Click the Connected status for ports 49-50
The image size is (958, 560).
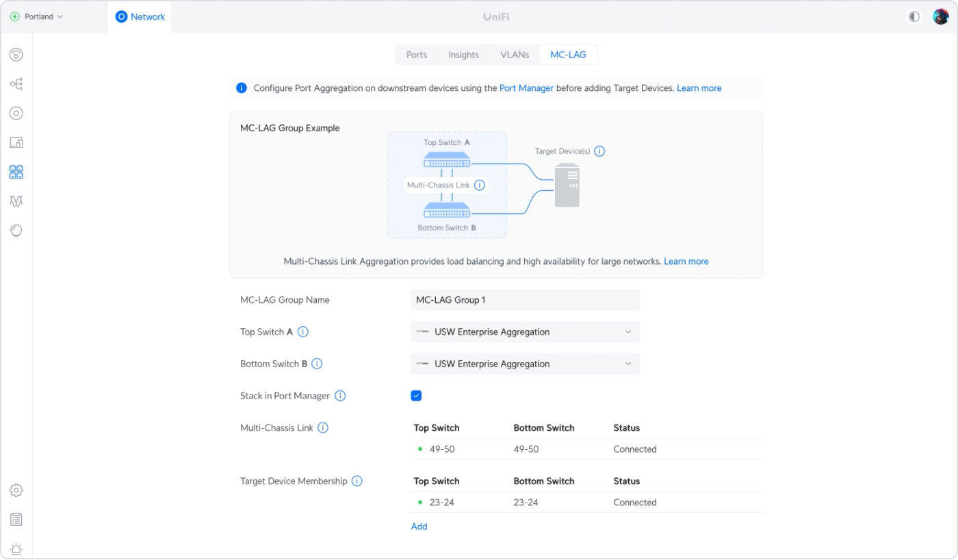(x=635, y=449)
